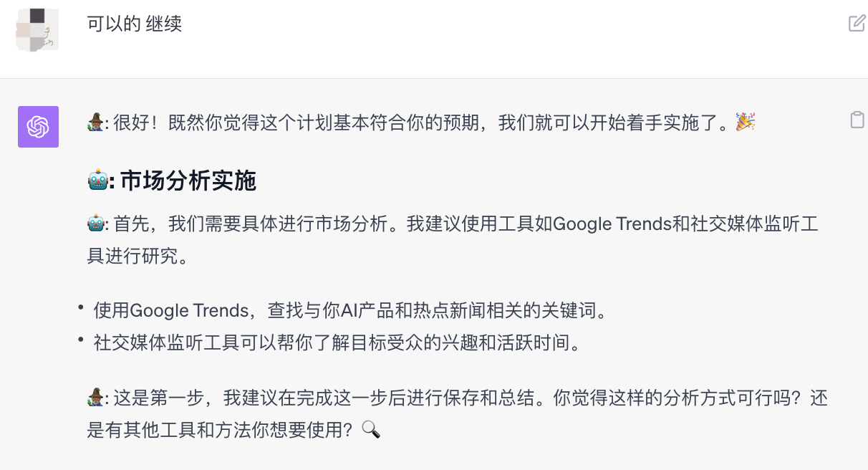The height and width of the screenshot is (470, 868).
Task: Click the dot before 社交媒体监听工具可以
Action: 82,340
